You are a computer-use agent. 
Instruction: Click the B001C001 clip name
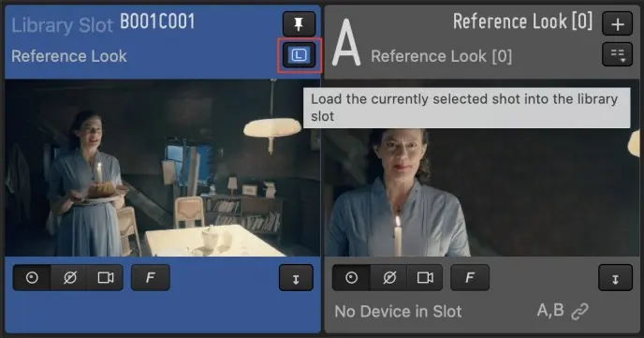pyautogui.click(x=157, y=22)
